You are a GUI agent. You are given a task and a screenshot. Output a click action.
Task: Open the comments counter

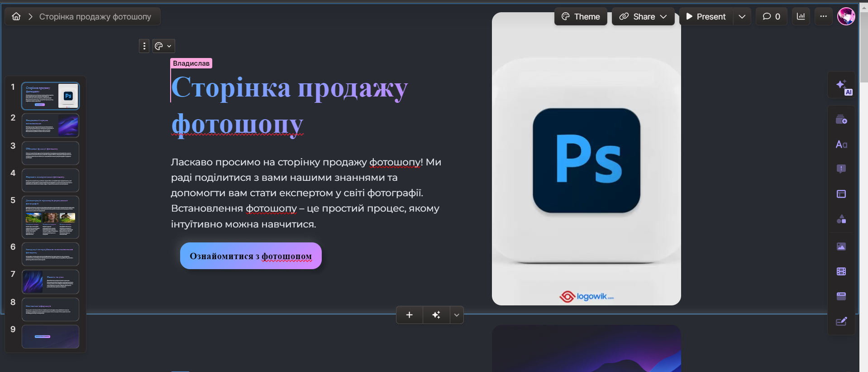point(771,16)
